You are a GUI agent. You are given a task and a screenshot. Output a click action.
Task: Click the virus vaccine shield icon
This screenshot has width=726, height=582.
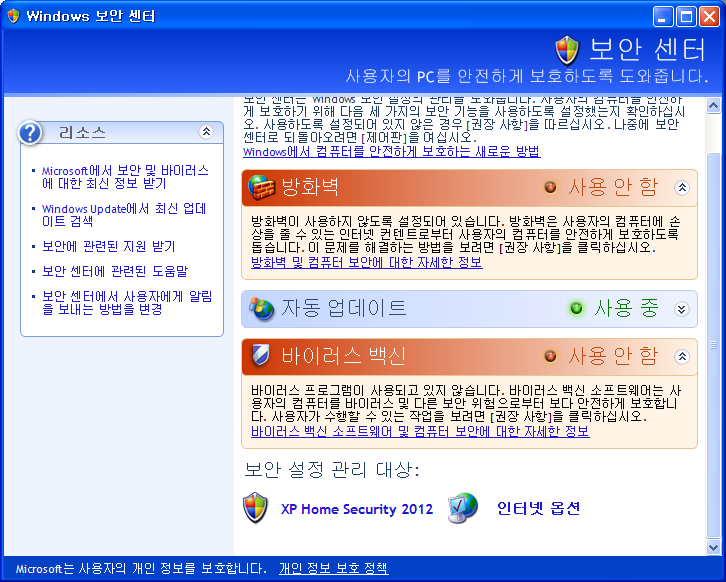[260, 356]
